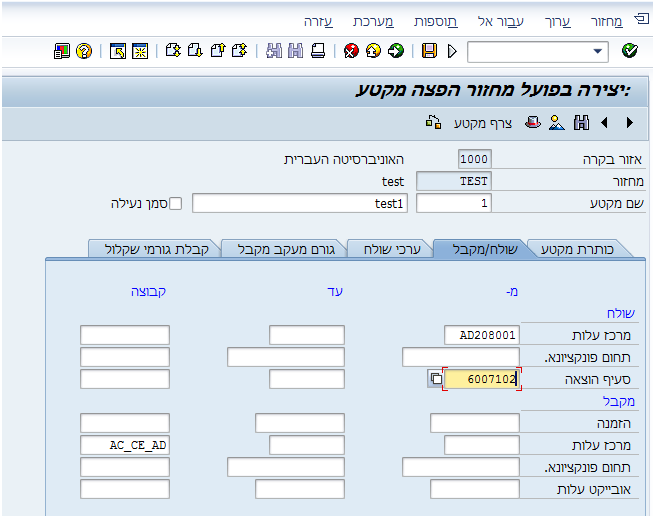The width and height of the screenshot is (653, 519).
Task: Switch to the שולח/מקבל tab
Action: pyautogui.click(x=485, y=250)
